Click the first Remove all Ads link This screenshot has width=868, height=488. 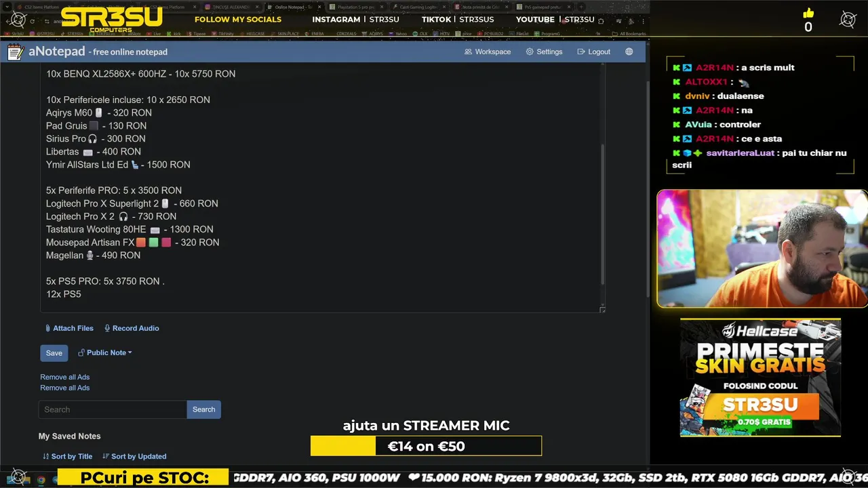(x=64, y=377)
